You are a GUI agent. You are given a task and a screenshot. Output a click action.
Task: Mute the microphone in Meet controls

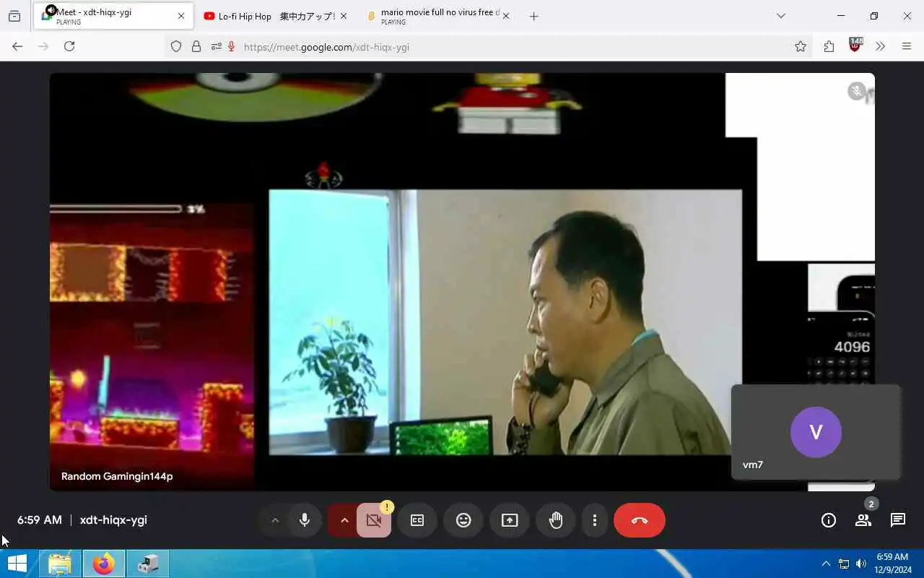(x=305, y=520)
